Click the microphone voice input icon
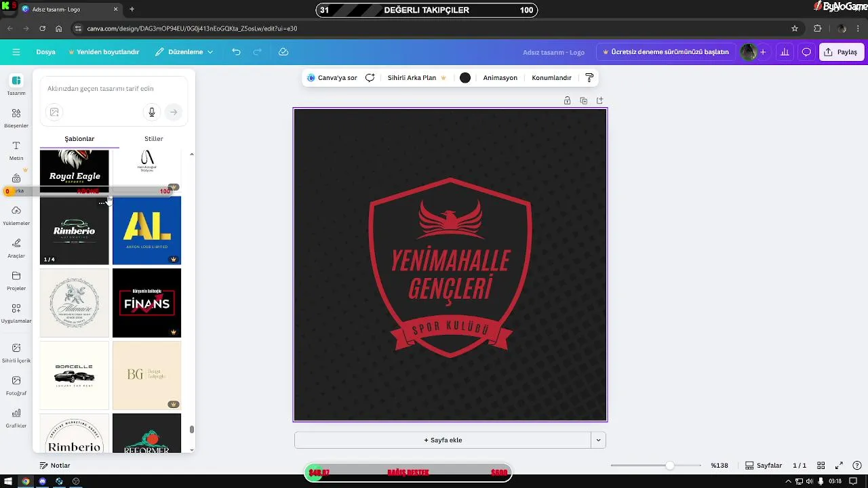Viewport: 868px width, 488px height. [152, 112]
